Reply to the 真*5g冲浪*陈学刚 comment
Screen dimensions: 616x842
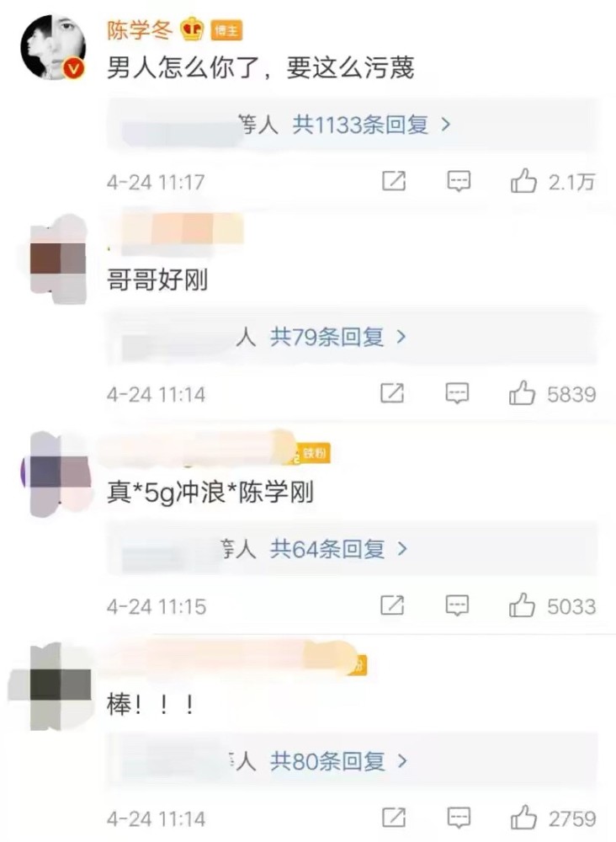pos(457,605)
